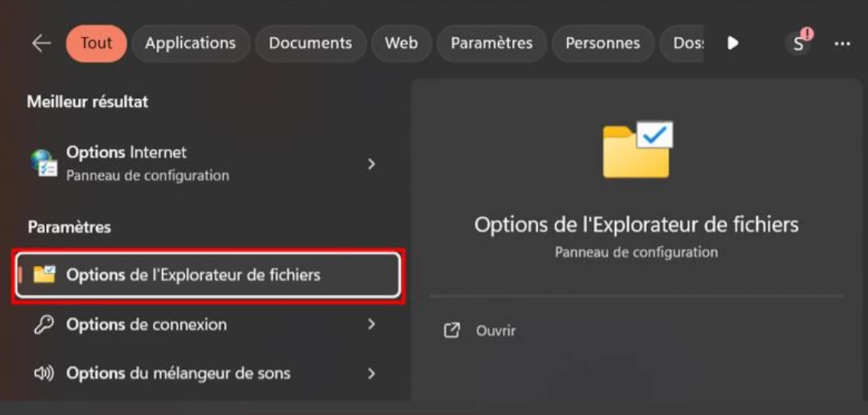Expand Options du mélangeur de sons chevron
Image resolution: width=868 pixels, height=415 pixels.
371,374
